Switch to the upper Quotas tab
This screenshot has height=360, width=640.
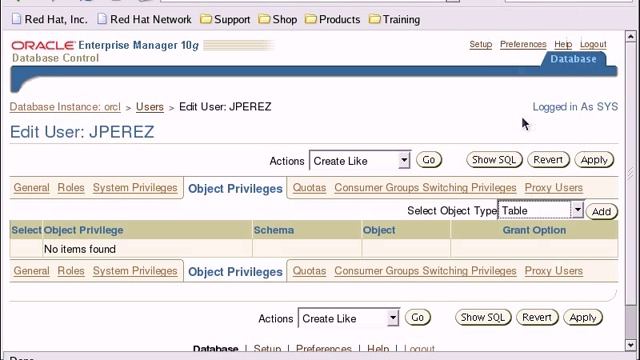pyautogui.click(x=309, y=188)
